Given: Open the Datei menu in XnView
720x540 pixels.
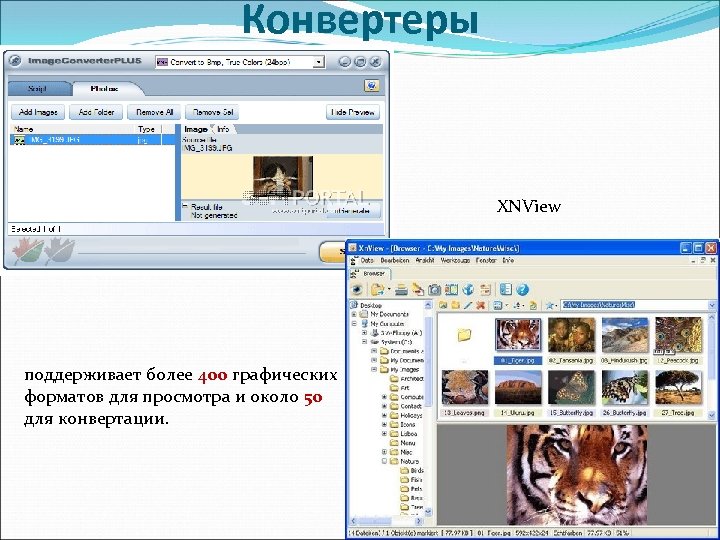Looking at the screenshot, I should pos(367,260).
